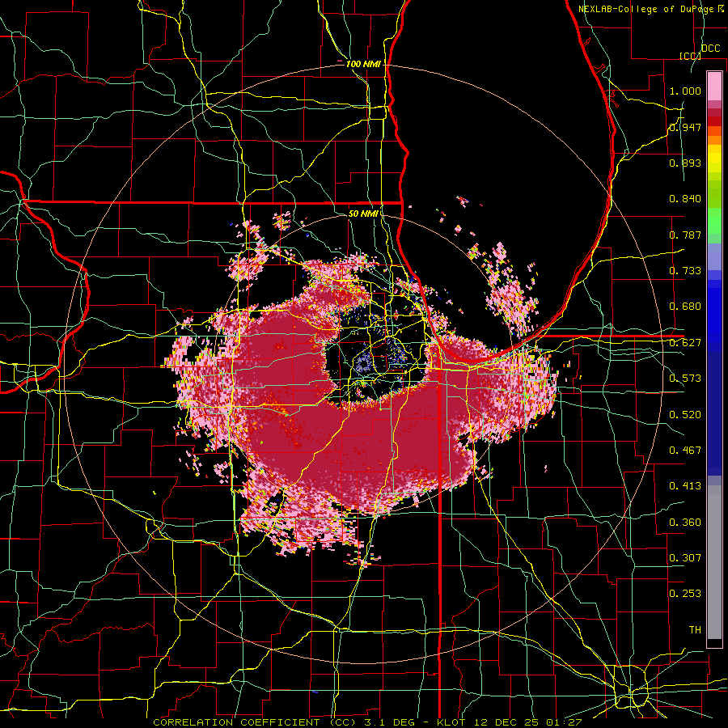Click the gray lower segment of the color bar
This screenshot has width=728, height=728.
714,562
